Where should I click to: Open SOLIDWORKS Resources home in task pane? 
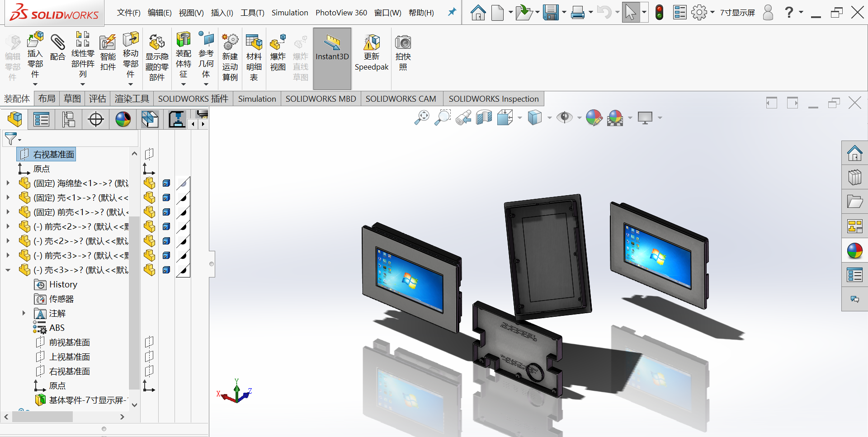(x=854, y=153)
